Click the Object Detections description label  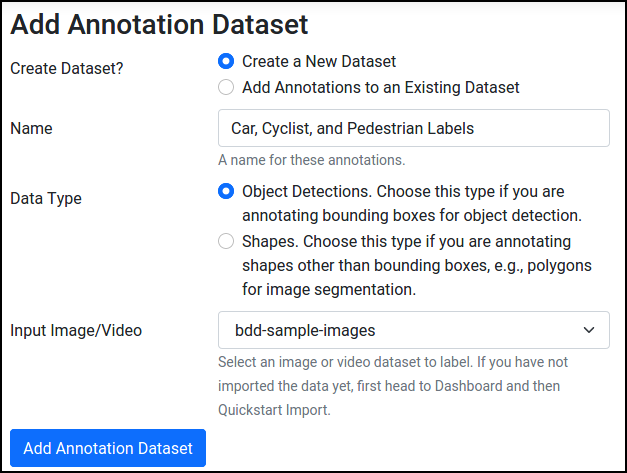412,203
